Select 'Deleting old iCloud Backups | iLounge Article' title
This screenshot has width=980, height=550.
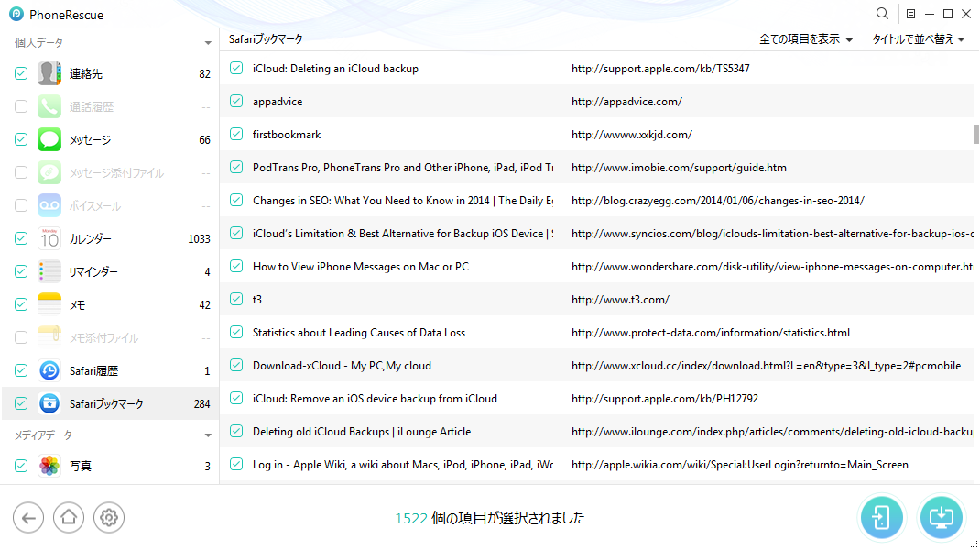362,432
